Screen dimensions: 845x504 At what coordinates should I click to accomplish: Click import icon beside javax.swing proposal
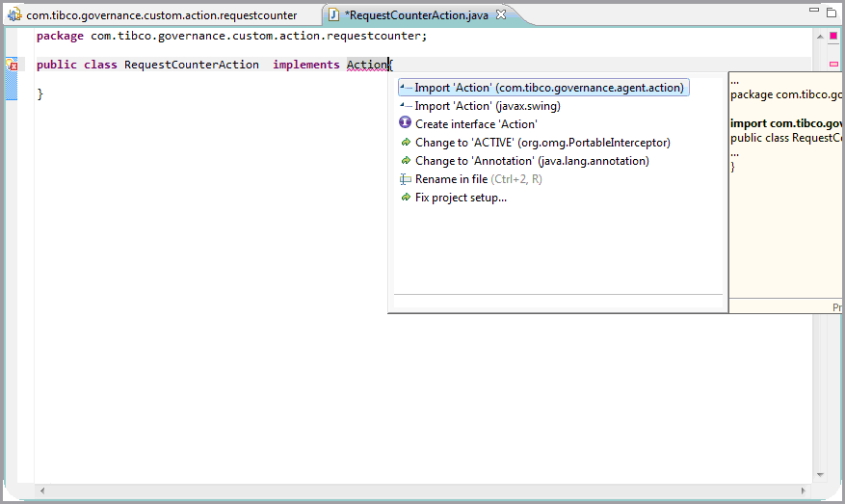click(x=406, y=105)
